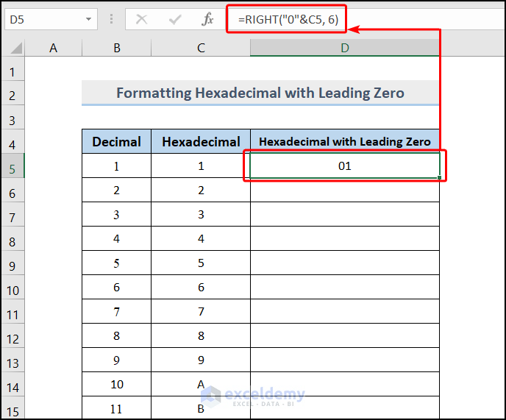Select Decimal cell with value 9
506x420 pixels.
116,360
